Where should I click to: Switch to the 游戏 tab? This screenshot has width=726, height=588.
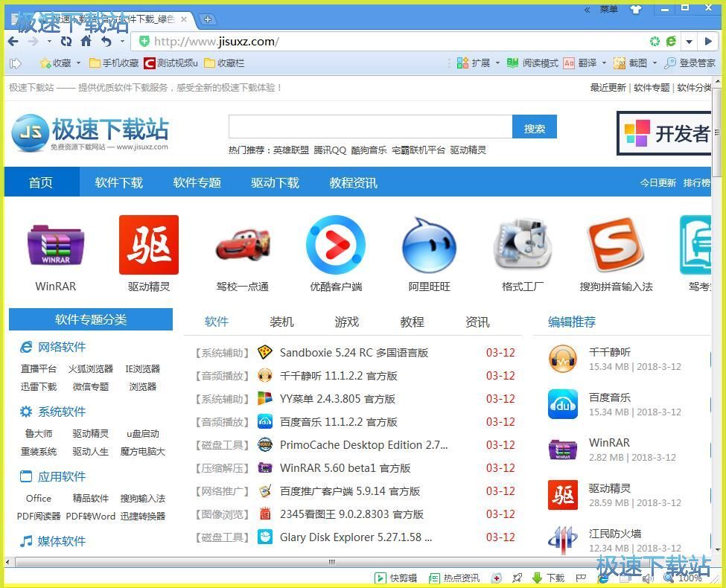[x=346, y=322]
